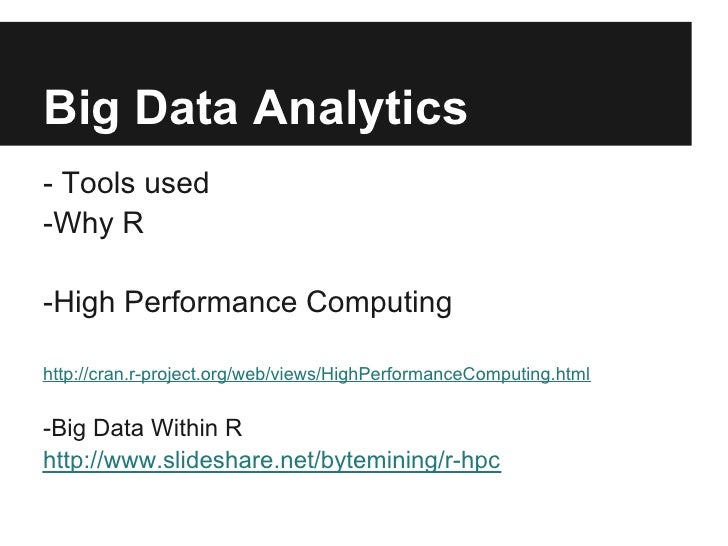The height and width of the screenshot is (546, 728).
Task: Click the word "Performance" in the third bullet
Action: (211, 302)
